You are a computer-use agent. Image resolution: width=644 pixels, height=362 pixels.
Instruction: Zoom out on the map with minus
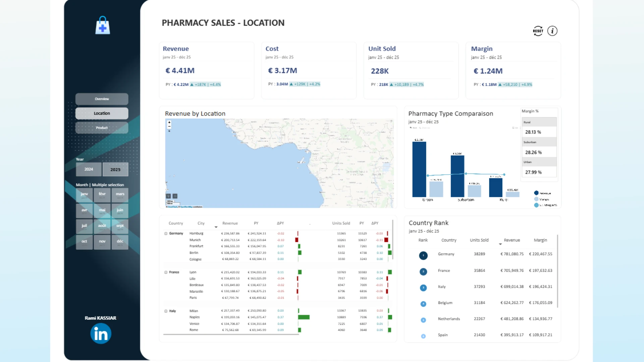point(169,126)
